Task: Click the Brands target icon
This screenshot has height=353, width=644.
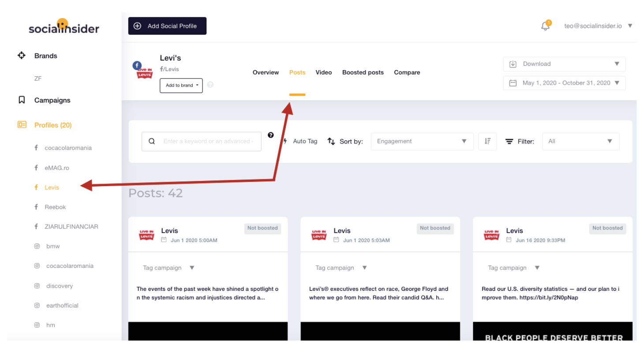Action: tap(21, 56)
